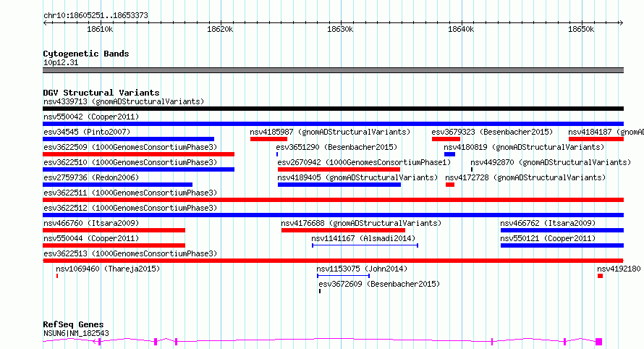
Task: Click the Cytogenetic Bands track title
Action: [86, 54]
